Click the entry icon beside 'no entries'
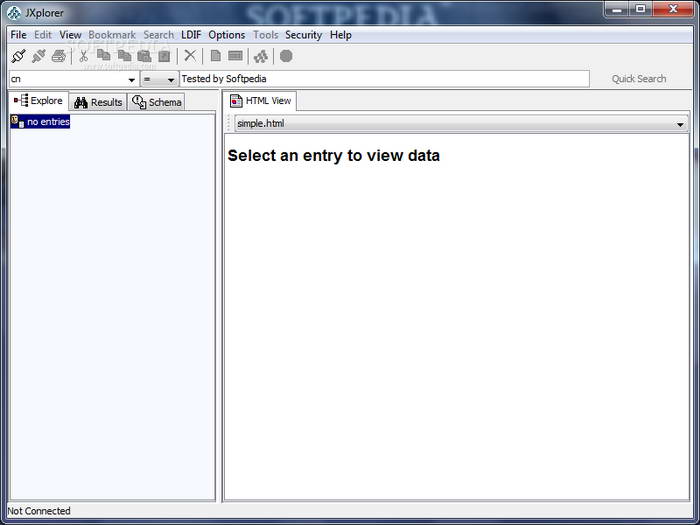This screenshot has width=700, height=525. coord(17,121)
